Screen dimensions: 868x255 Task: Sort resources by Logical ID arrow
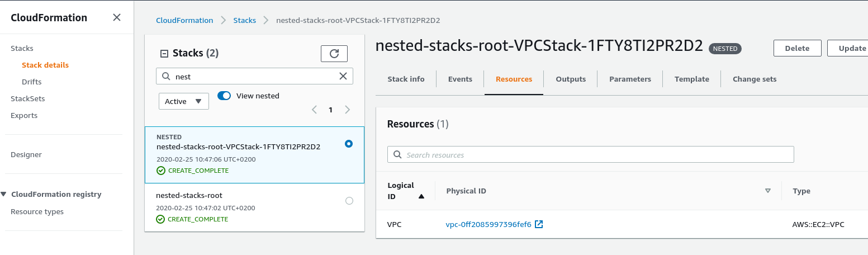coord(421,196)
